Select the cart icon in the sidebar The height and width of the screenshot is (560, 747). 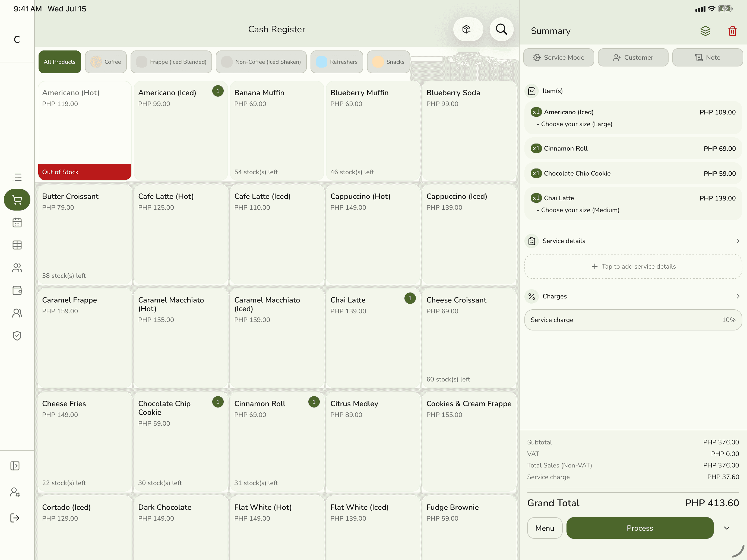pyautogui.click(x=17, y=199)
